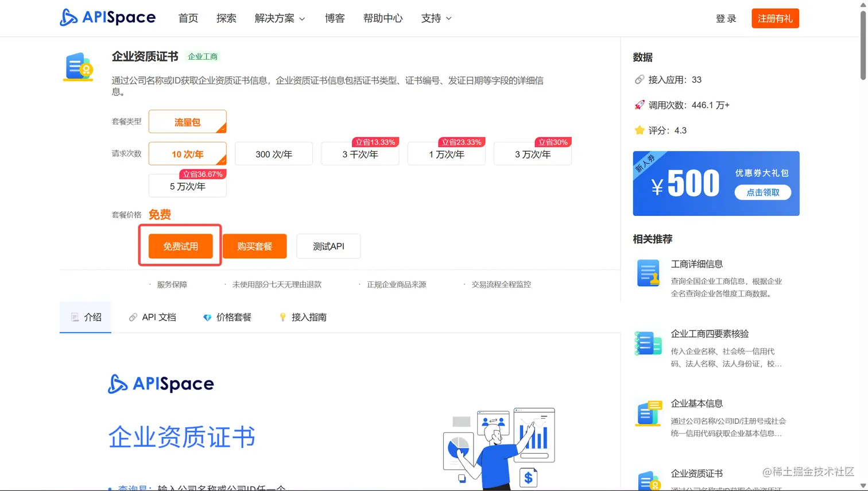Open the 企业工商四要素核验 recommendation link

tap(710, 334)
